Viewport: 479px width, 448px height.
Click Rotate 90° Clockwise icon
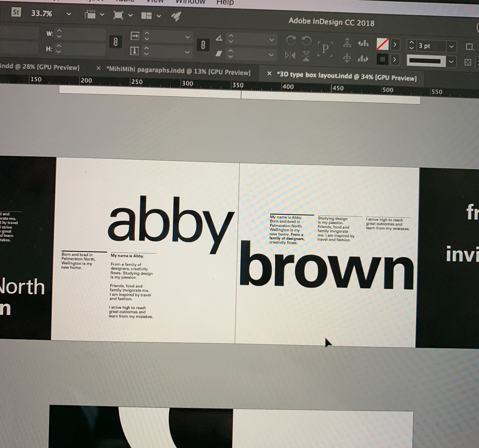coord(291,40)
